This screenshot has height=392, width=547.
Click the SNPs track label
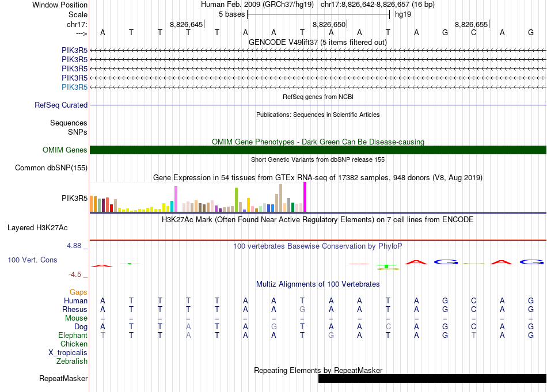point(78,132)
